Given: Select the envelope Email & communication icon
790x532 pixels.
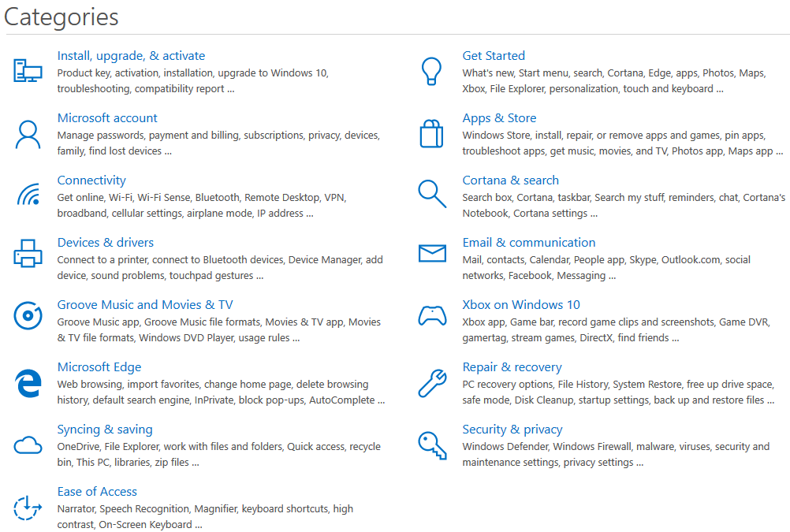Looking at the screenshot, I should pyautogui.click(x=432, y=254).
